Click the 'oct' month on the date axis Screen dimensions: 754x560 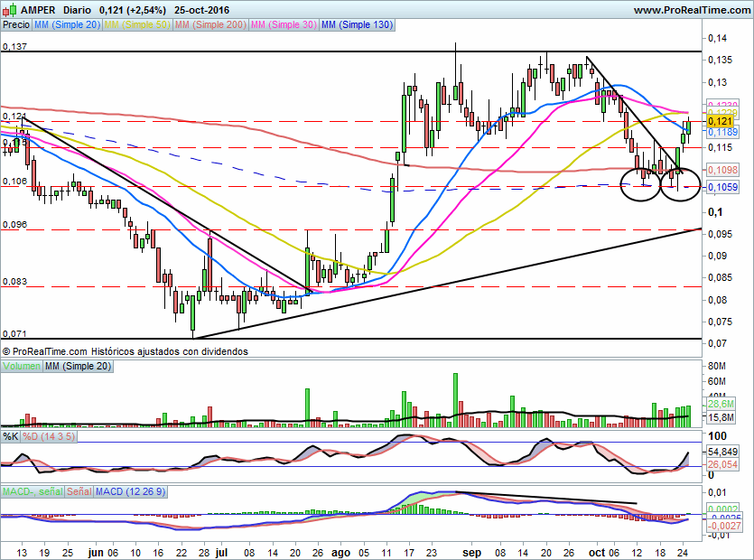point(597,553)
